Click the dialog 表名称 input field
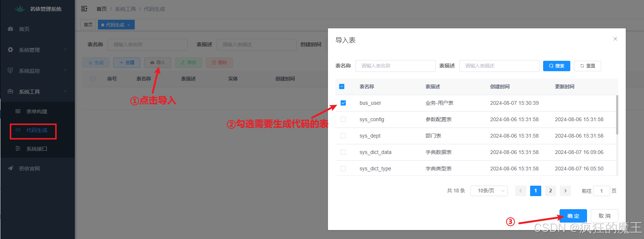Screen dimensions: 644x239 tap(395, 66)
